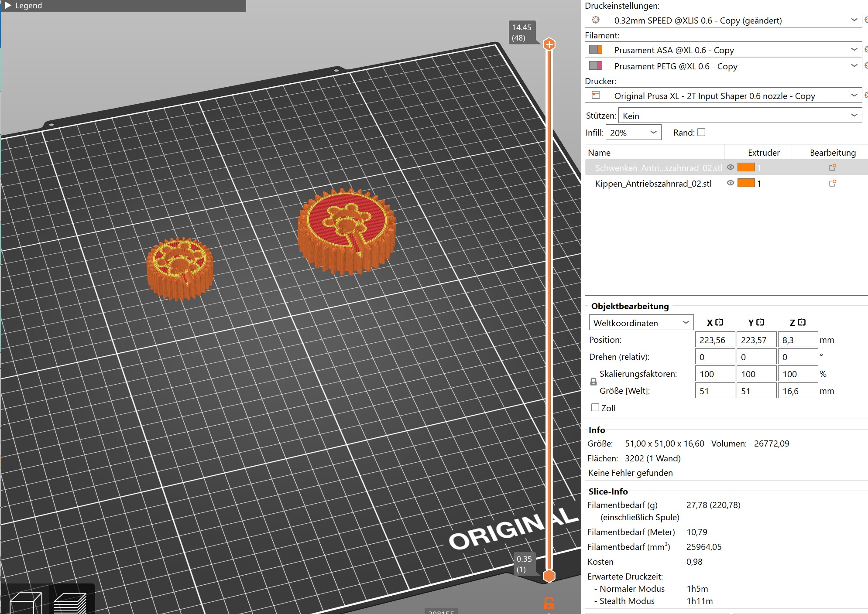The height and width of the screenshot is (614, 868).
Task: Click the X axis mirror icon
Action: (719, 322)
